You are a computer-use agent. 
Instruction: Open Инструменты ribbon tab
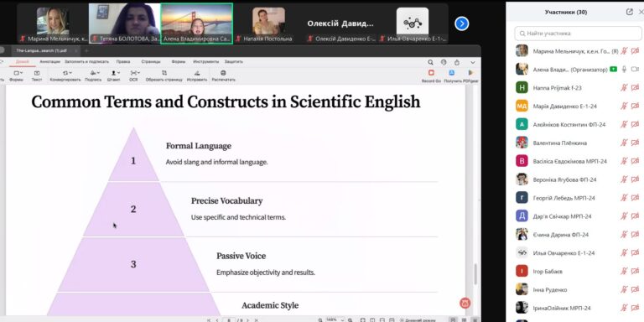(205, 61)
